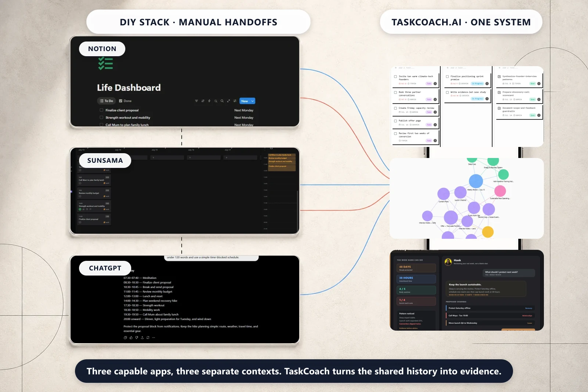
Task: Click the pink node in the knowledge graph
Action: (500, 191)
